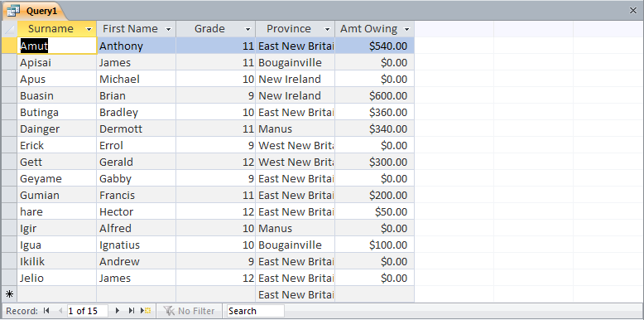Click the $540.00 amount cell
This screenshot has height=320, width=644.
(375, 46)
